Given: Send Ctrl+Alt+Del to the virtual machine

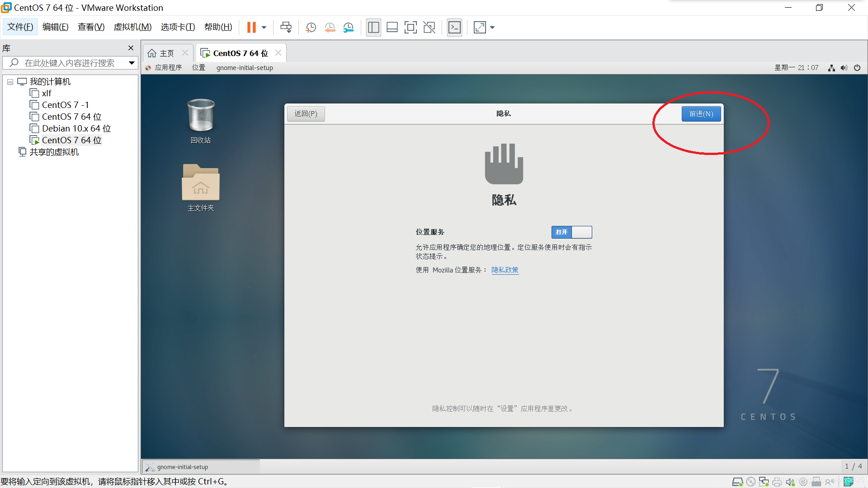Looking at the screenshot, I should [286, 28].
